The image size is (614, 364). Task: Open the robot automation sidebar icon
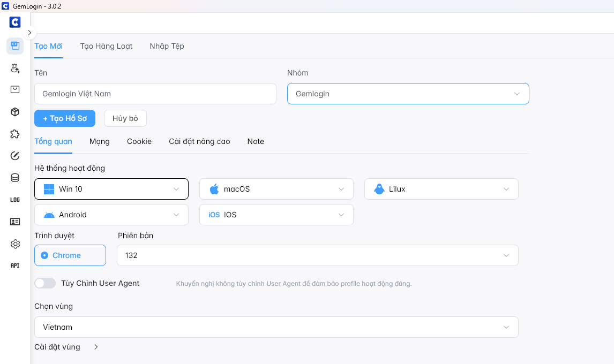15,68
